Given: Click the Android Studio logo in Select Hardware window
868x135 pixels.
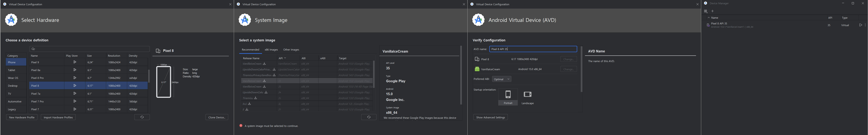Looking at the screenshot, I should pyautogui.click(x=11, y=20).
